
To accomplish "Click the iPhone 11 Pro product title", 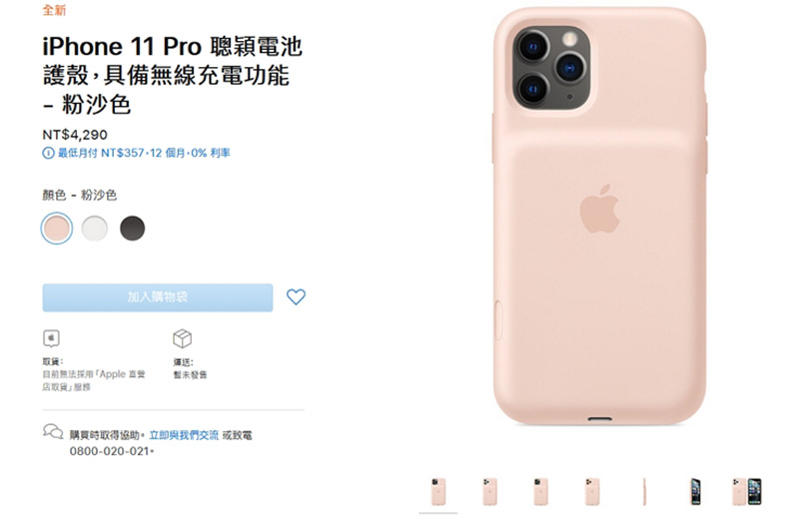I will coord(172,75).
